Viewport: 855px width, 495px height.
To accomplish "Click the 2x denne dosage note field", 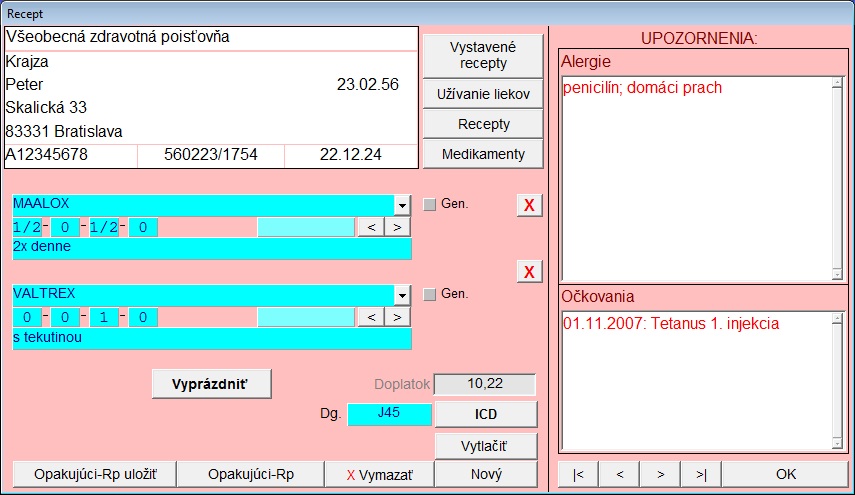I will pos(211,249).
